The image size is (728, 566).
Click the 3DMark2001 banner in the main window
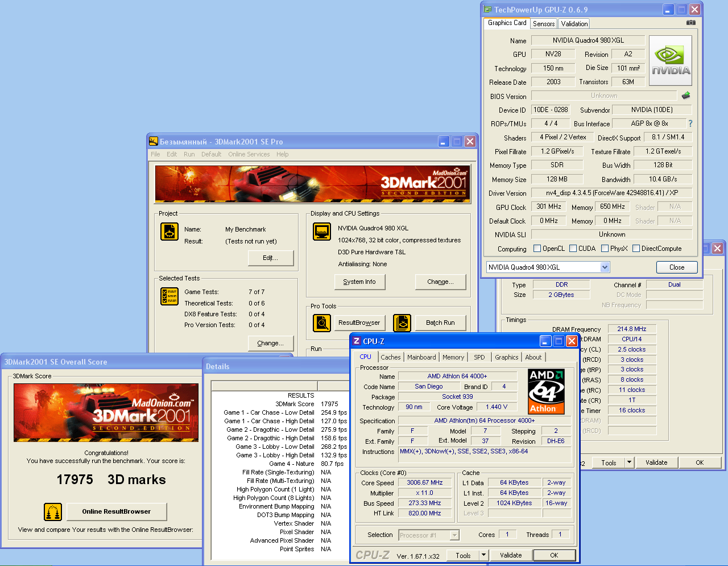click(312, 184)
